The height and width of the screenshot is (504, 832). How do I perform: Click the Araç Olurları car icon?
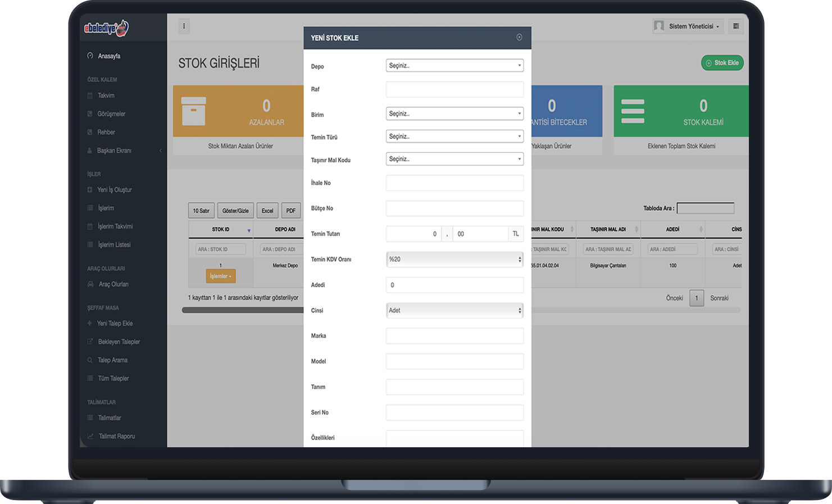[90, 284]
